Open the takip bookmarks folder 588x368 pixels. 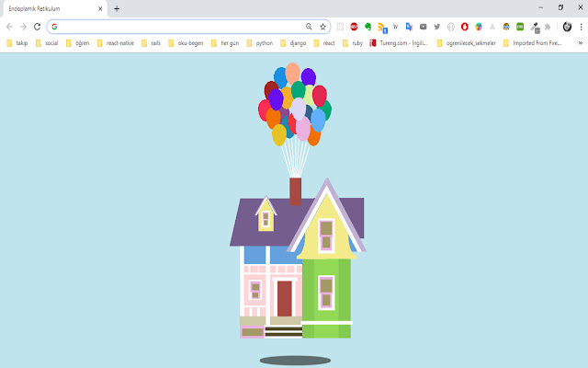17,43
